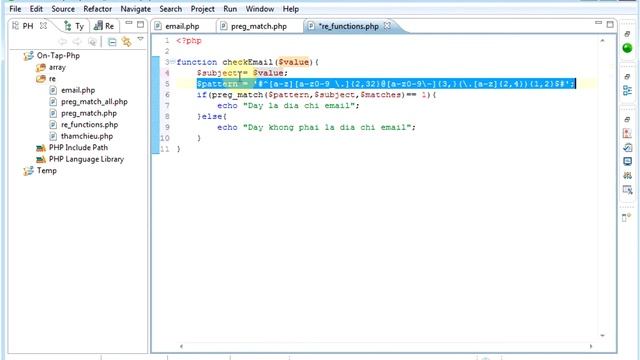Select the PH explorer view tab
640x360 pixels.
coord(28,26)
